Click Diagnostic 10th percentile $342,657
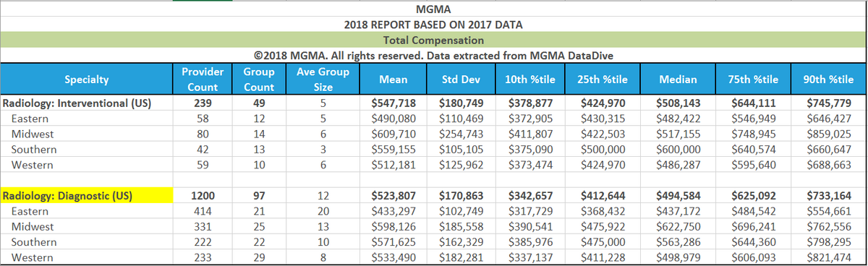868x266 pixels. click(x=532, y=195)
